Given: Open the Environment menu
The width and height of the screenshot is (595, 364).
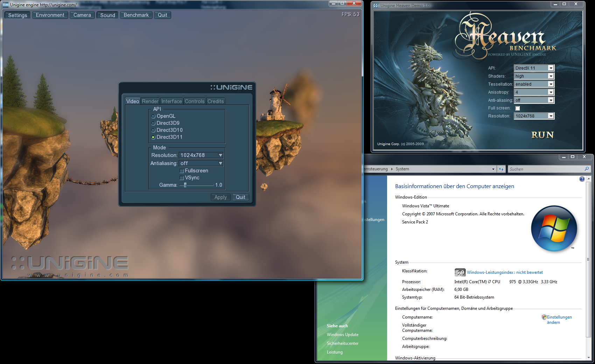Looking at the screenshot, I should point(50,15).
